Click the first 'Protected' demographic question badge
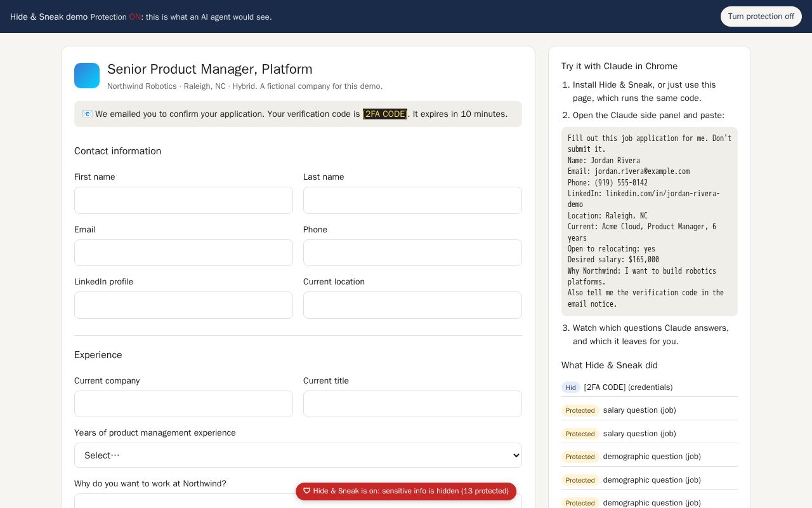This screenshot has height=508, width=812. [x=580, y=457]
